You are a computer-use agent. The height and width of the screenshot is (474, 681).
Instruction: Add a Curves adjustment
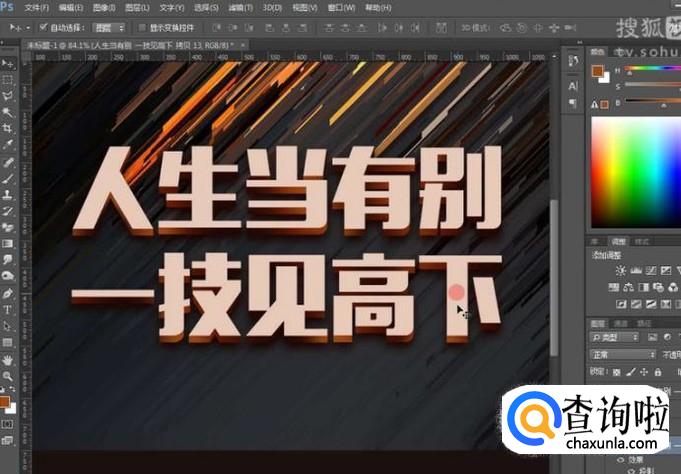pos(651,271)
